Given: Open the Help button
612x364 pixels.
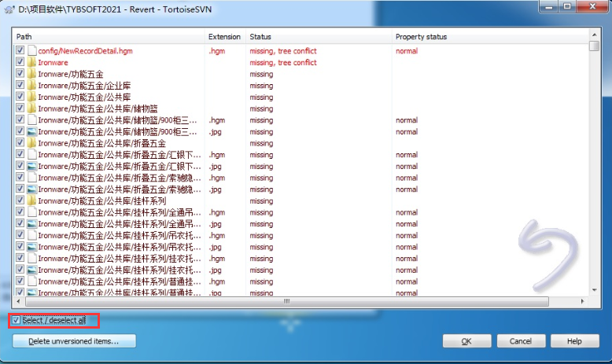Looking at the screenshot, I should 574,341.
